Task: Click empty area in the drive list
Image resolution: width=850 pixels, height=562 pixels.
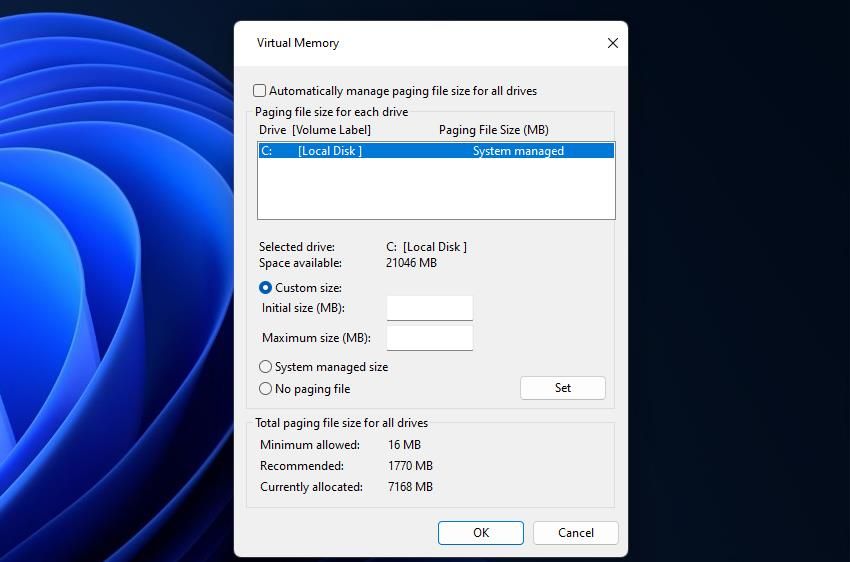Action: 435,190
